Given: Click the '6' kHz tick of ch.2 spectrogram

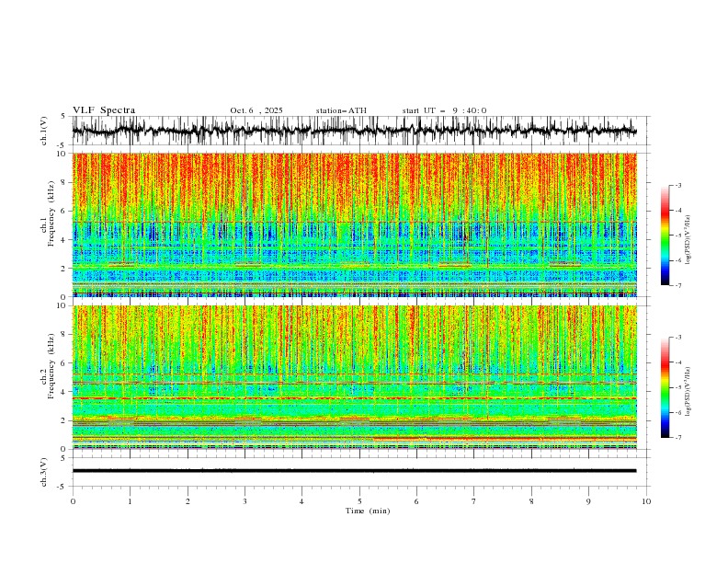Looking at the screenshot, I should point(63,363).
